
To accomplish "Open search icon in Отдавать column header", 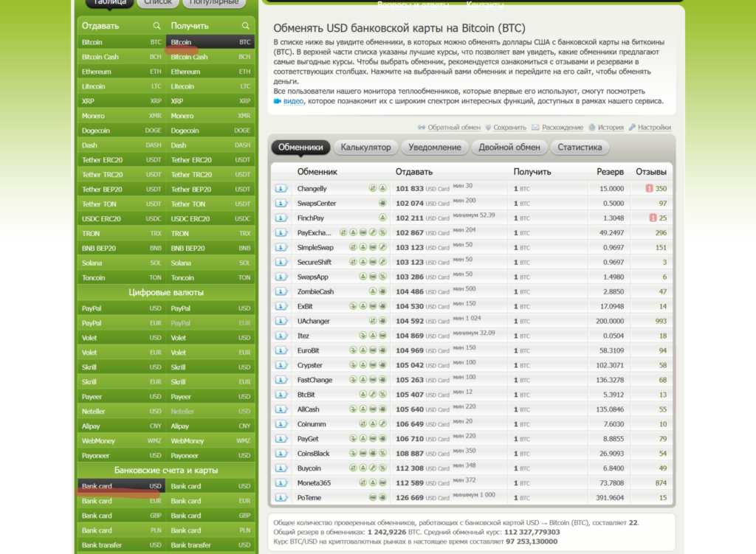I will (x=157, y=26).
